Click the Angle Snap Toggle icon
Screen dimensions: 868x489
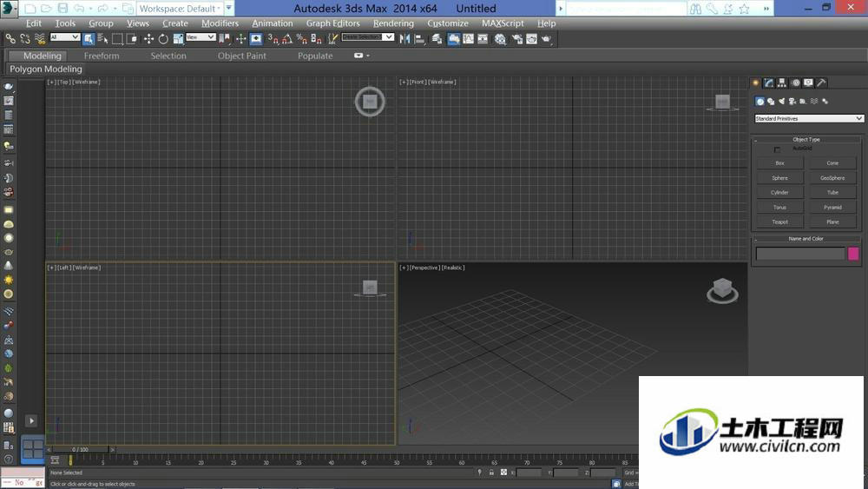(286, 39)
